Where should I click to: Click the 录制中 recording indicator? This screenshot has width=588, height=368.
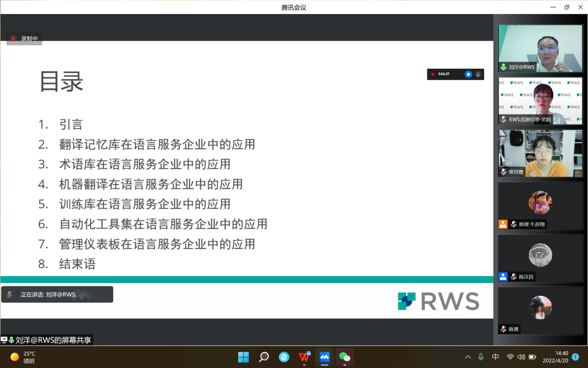(x=24, y=38)
